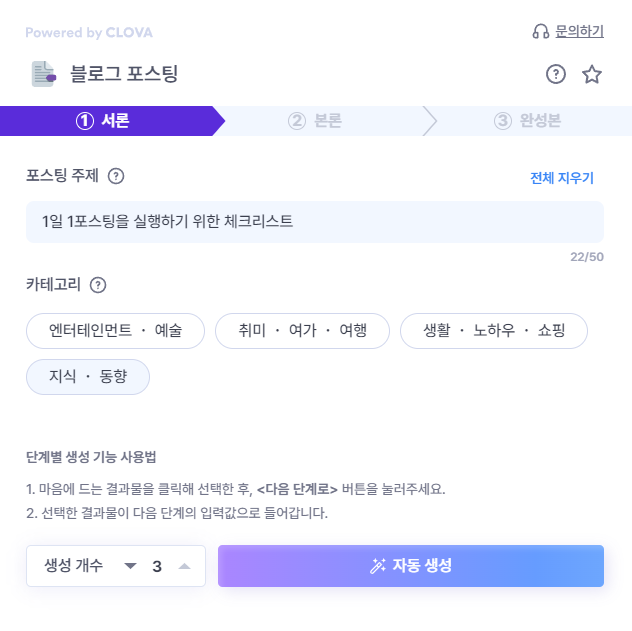The width and height of the screenshot is (632, 631).
Task: Focus the 포스팅 주제 text field
Action: 315,222
